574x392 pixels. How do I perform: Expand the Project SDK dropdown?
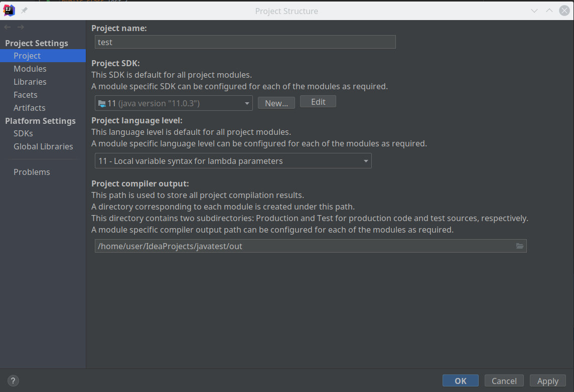pos(174,103)
